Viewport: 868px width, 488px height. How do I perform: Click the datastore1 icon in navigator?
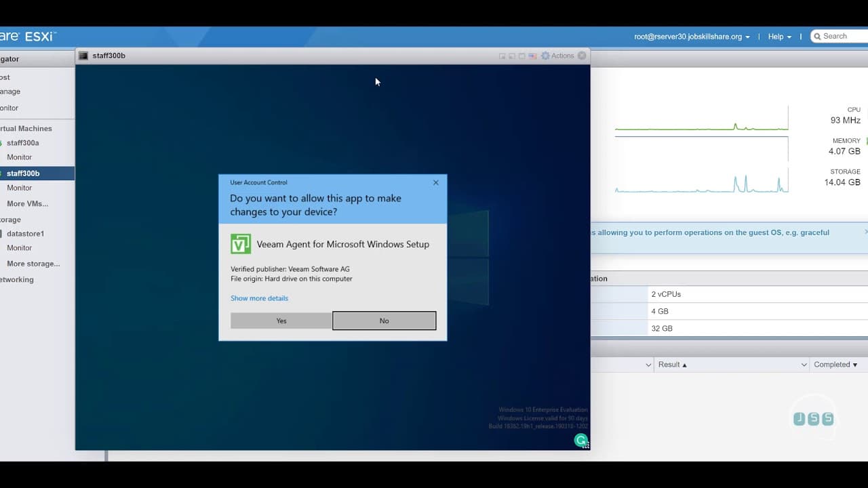(1, 234)
